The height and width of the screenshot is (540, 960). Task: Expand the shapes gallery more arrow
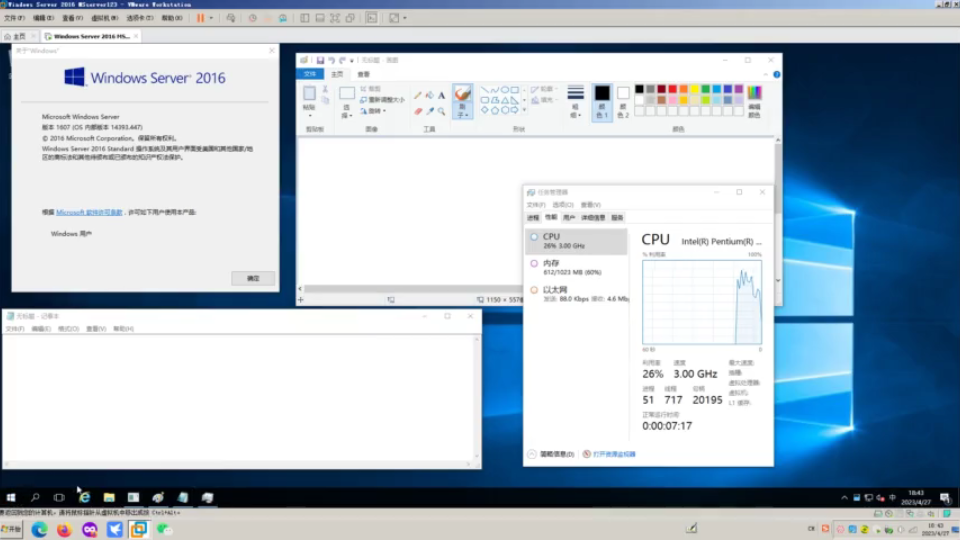(524, 110)
